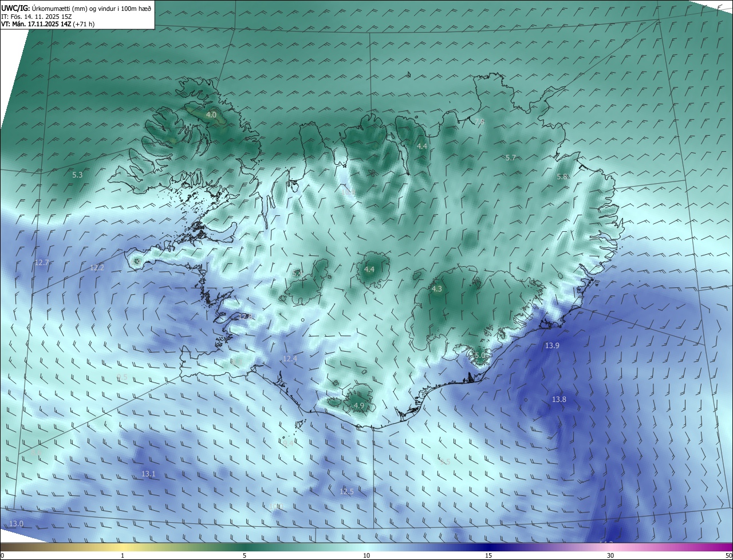Viewport: 733px width, 560px height.
Task: Click the faint 9.4 value off the south coast
Action: [x=288, y=443]
